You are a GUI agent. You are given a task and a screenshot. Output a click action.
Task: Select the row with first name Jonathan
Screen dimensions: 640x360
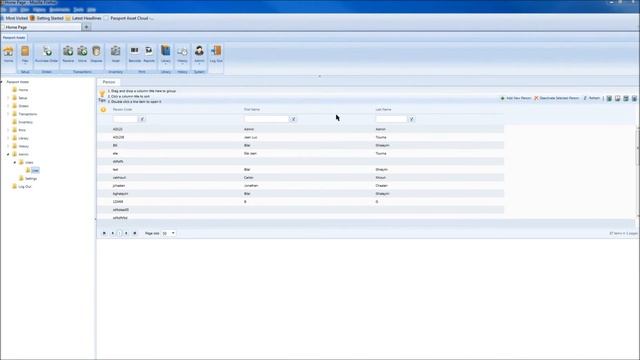300,186
